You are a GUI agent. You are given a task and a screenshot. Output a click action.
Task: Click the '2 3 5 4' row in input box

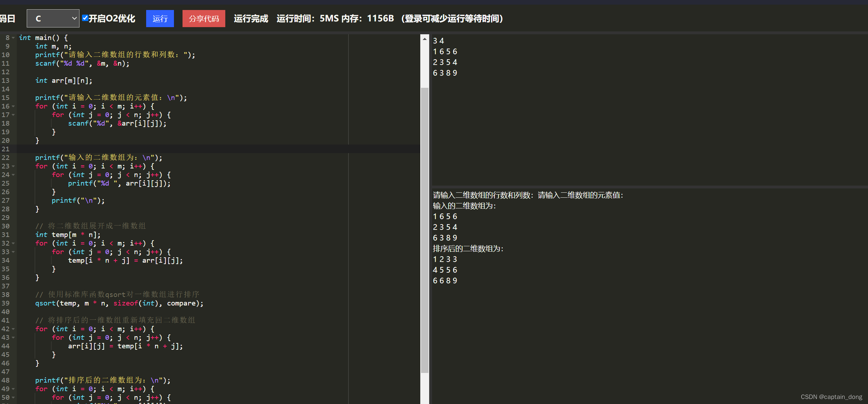point(445,62)
